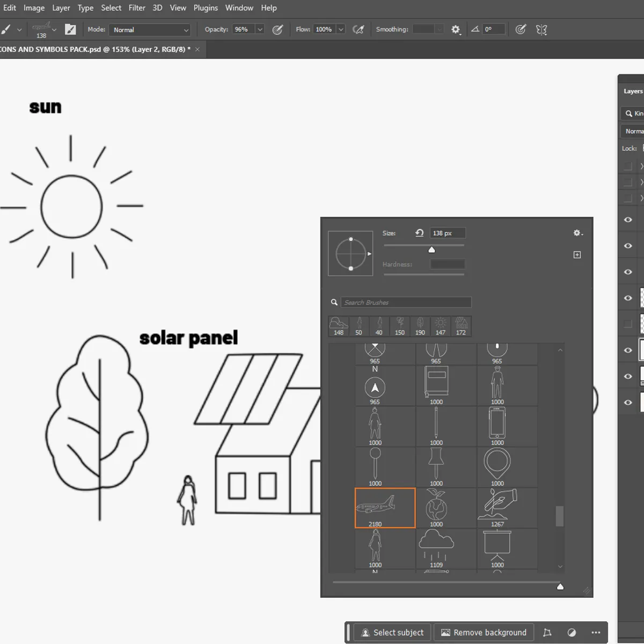Image resolution: width=644 pixels, height=644 pixels.
Task: Open the Opacity dropdown showing 96%
Action: (x=260, y=30)
